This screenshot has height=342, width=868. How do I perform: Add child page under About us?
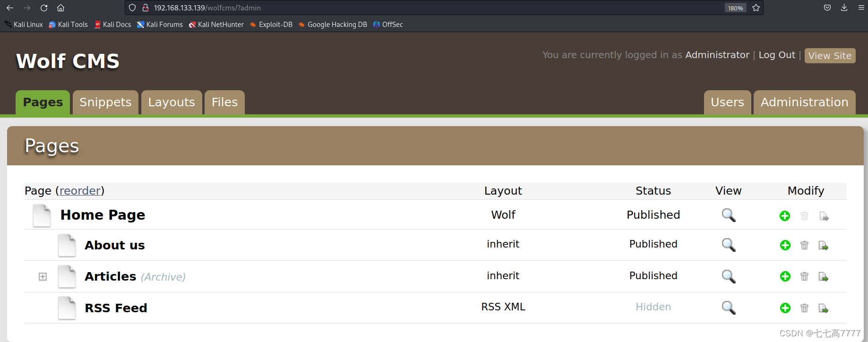(785, 245)
